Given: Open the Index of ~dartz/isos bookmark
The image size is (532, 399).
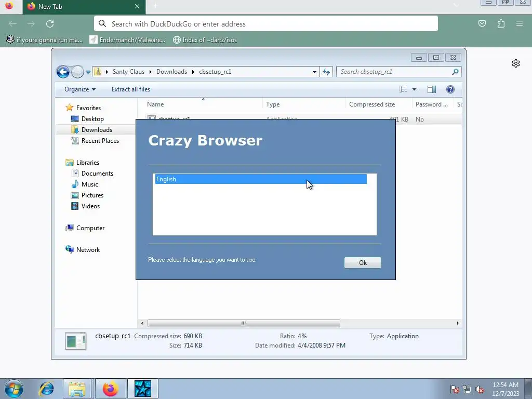Looking at the screenshot, I should tap(205, 40).
